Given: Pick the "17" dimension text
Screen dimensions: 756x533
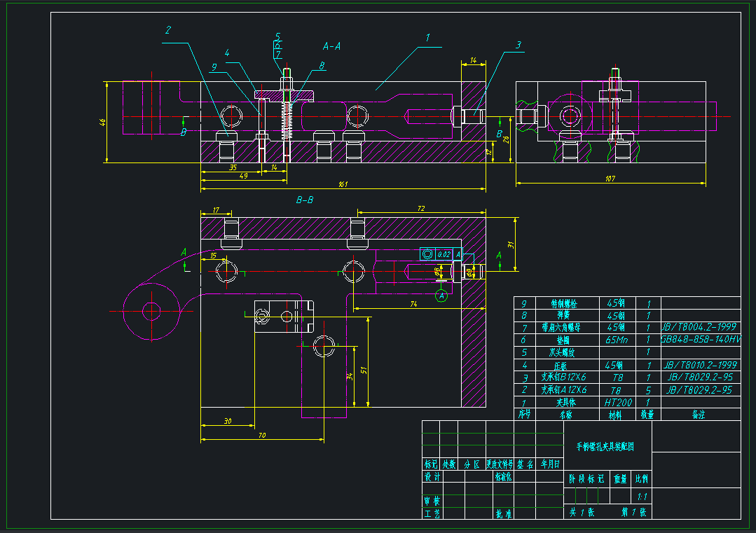Looking at the screenshot, I should click(216, 210).
